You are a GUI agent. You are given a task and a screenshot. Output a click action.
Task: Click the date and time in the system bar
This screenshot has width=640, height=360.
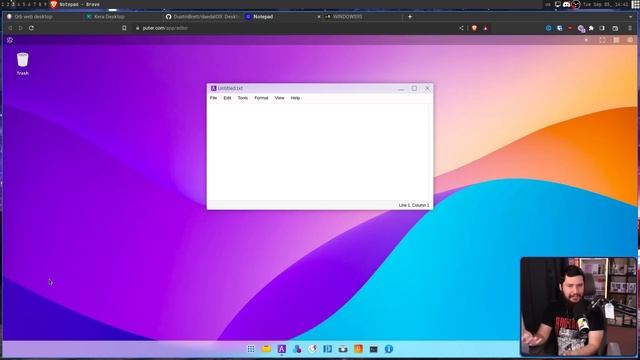tap(605, 4)
